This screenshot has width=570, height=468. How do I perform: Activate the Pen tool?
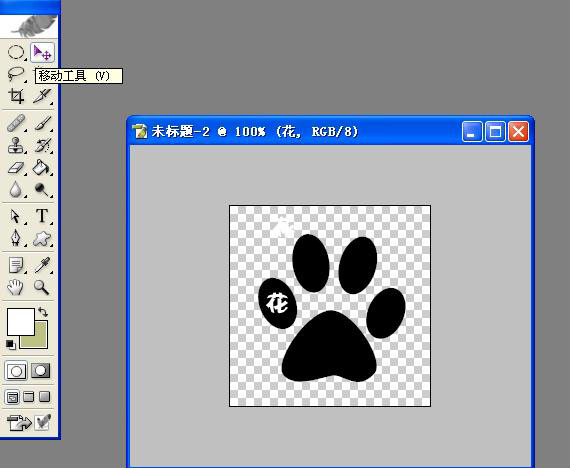coord(16,238)
